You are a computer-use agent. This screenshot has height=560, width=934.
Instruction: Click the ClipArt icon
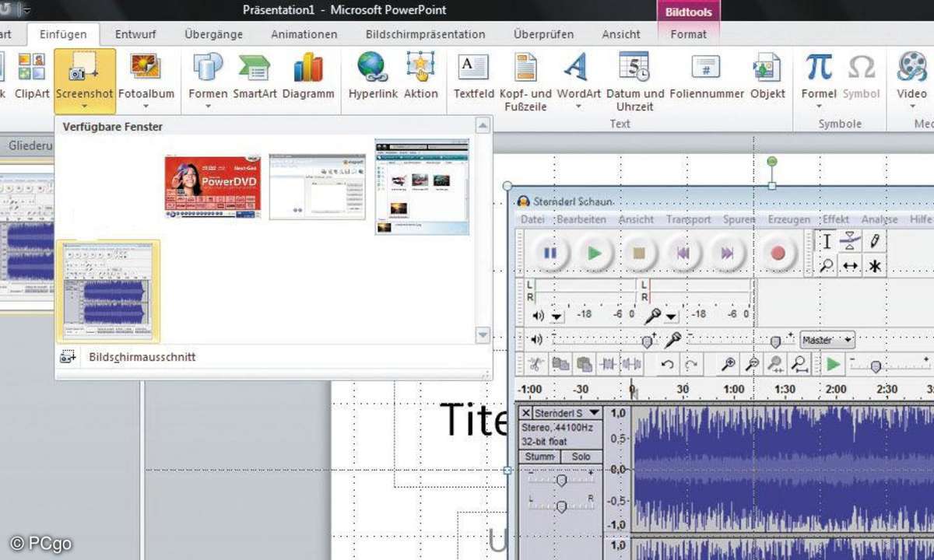[32, 67]
